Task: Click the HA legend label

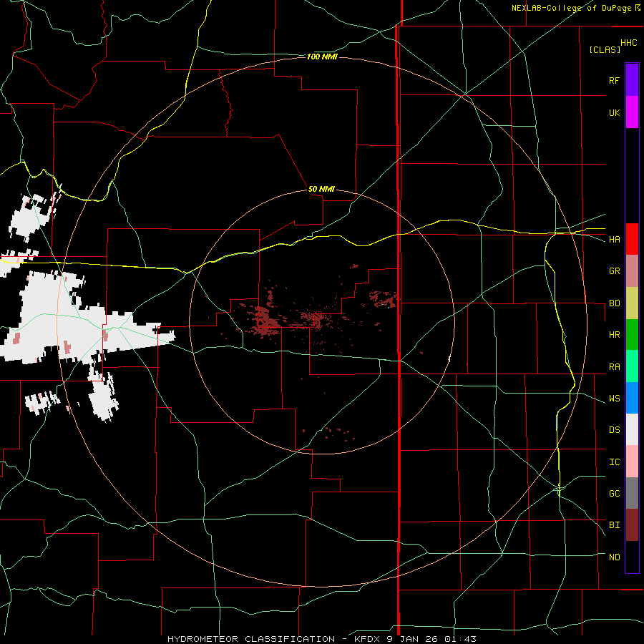Action: coord(614,240)
